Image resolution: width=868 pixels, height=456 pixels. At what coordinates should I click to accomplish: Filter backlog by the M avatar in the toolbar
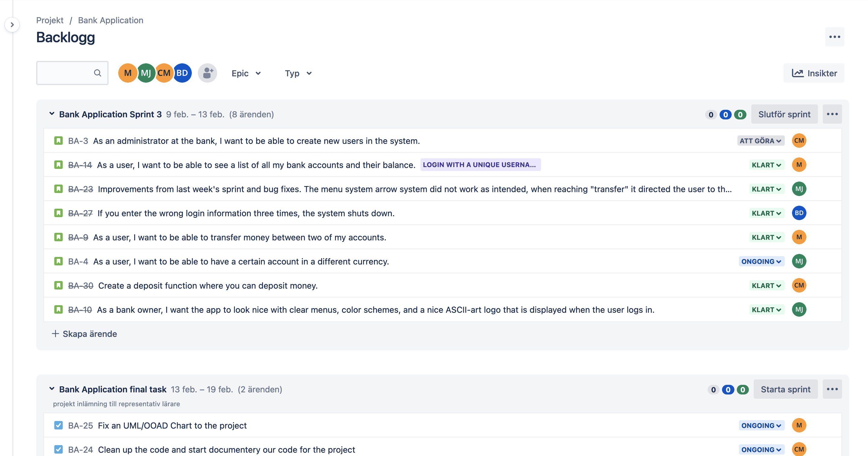click(x=128, y=73)
